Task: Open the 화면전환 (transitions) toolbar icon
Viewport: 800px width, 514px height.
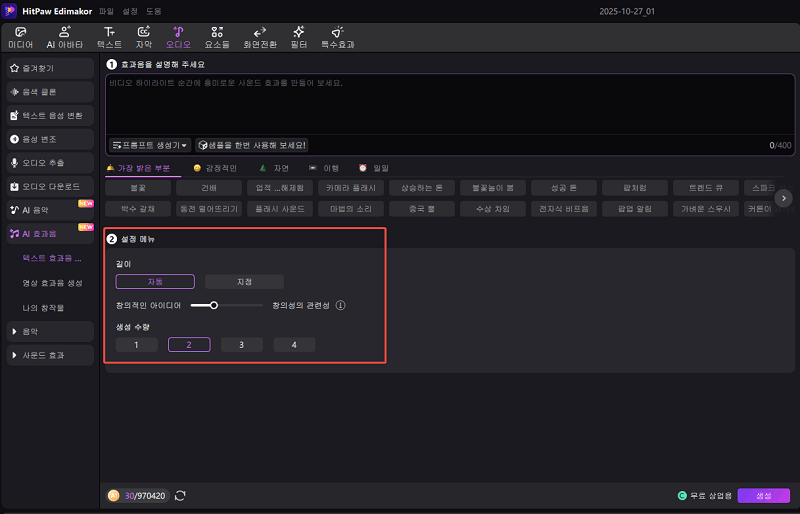Action: tap(259, 37)
